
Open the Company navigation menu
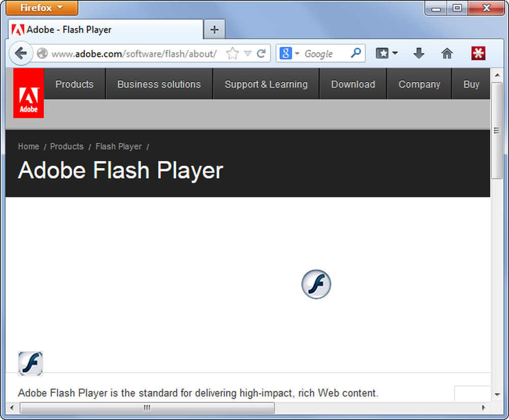click(419, 84)
